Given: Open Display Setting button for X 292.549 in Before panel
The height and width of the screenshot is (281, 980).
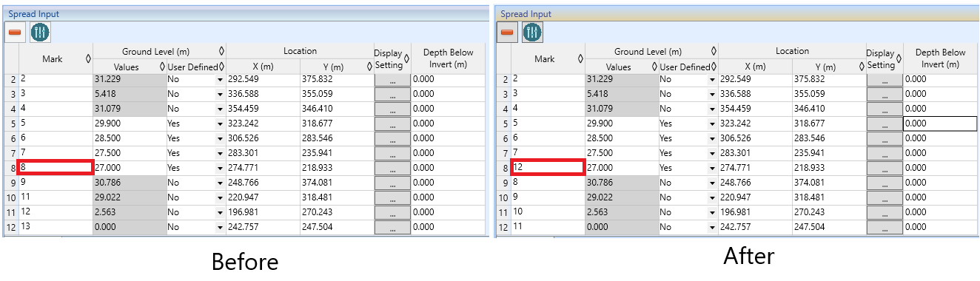Looking at the screenshot, I should pos(392,80).
